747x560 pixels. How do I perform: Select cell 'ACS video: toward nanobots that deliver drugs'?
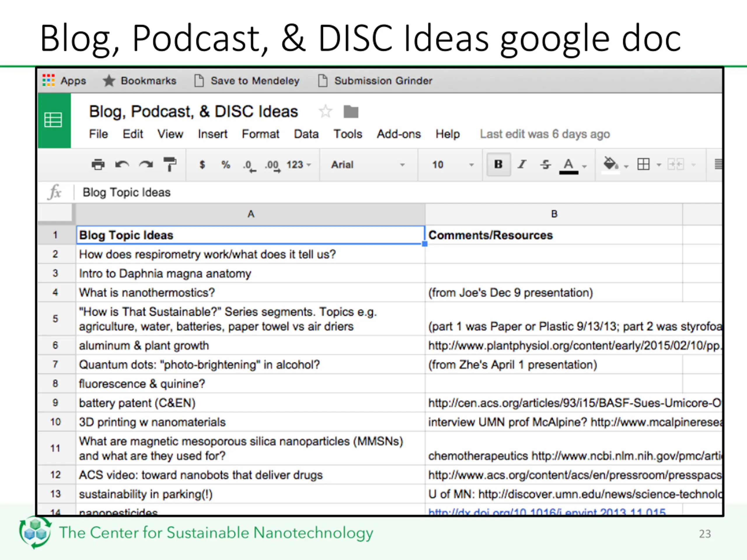point(250,475)
